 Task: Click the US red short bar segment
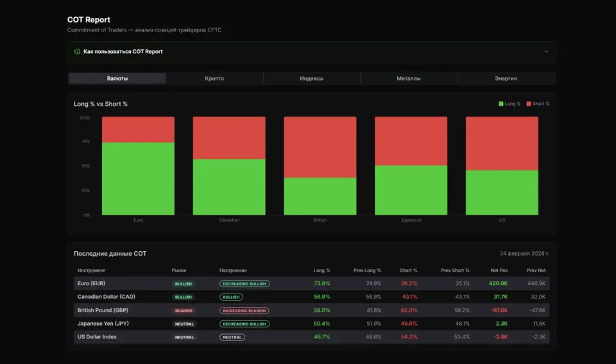click(x=502, y=143)
